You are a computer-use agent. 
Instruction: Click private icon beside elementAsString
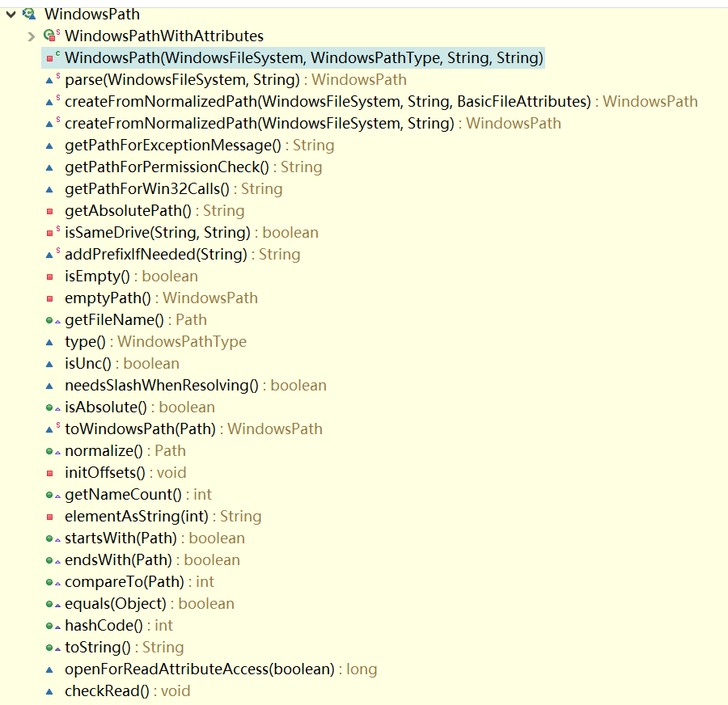point(49,517)
